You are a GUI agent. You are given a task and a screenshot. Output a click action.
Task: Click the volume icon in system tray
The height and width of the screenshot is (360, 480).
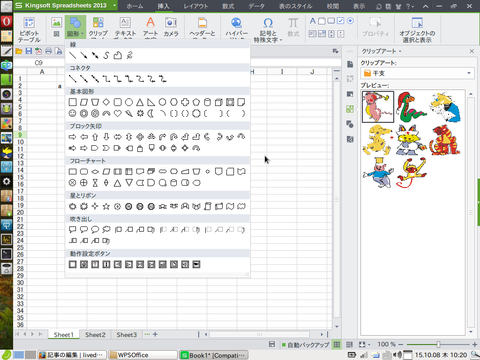coord(397,355)
